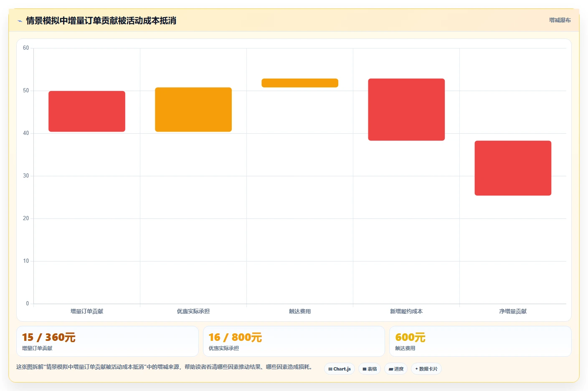The width and height of the screenshot is (588, 391).
Task: Click the y-axis value 40
Action: [x=26, y=133]
